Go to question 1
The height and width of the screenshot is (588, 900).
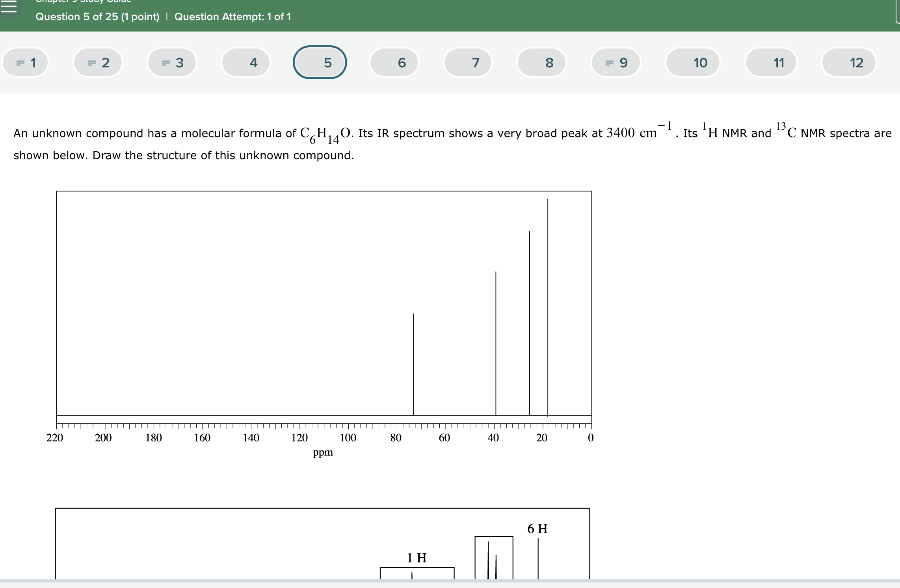point(26,63)
